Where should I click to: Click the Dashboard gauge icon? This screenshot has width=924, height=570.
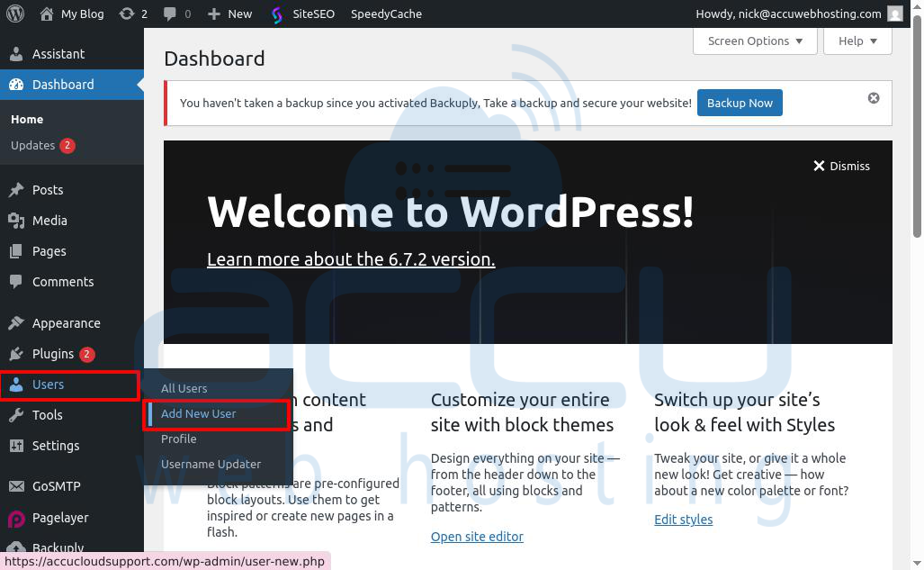click(16, 85)
